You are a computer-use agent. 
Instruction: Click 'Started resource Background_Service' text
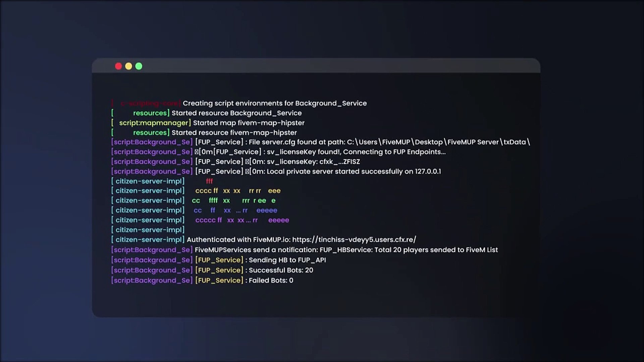(x=236, y=113)
